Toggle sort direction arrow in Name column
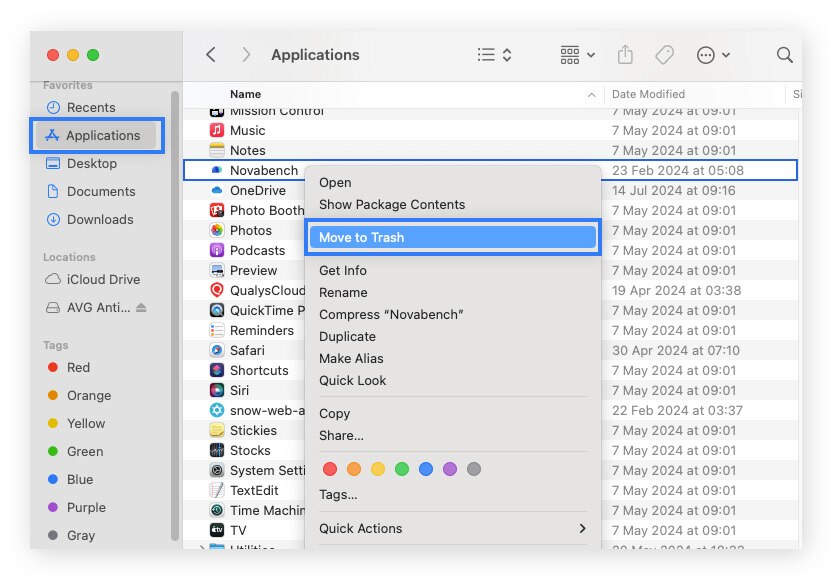Screen dimensions: 832x580 [591, 95]
